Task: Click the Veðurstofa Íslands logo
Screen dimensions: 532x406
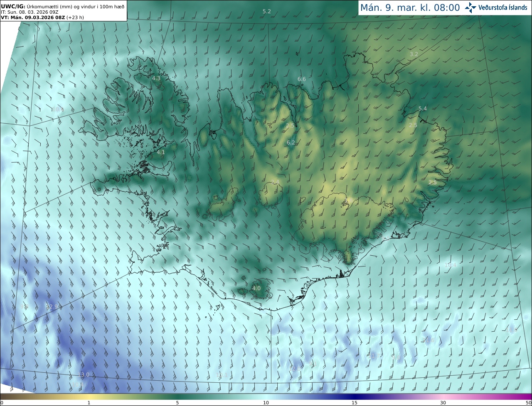Action: (496, 7)
